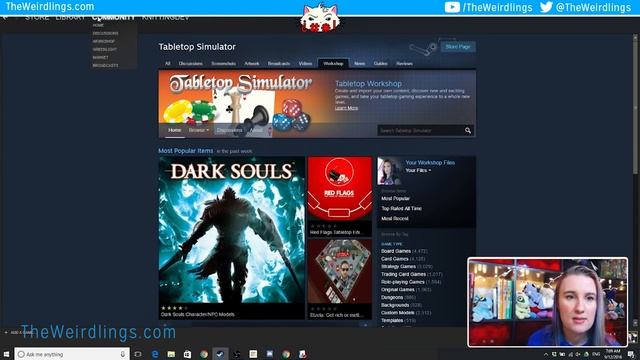Click the Steam back arrow
The height and width of the screenshot is (360, 640).
click(x=5, y=18)
